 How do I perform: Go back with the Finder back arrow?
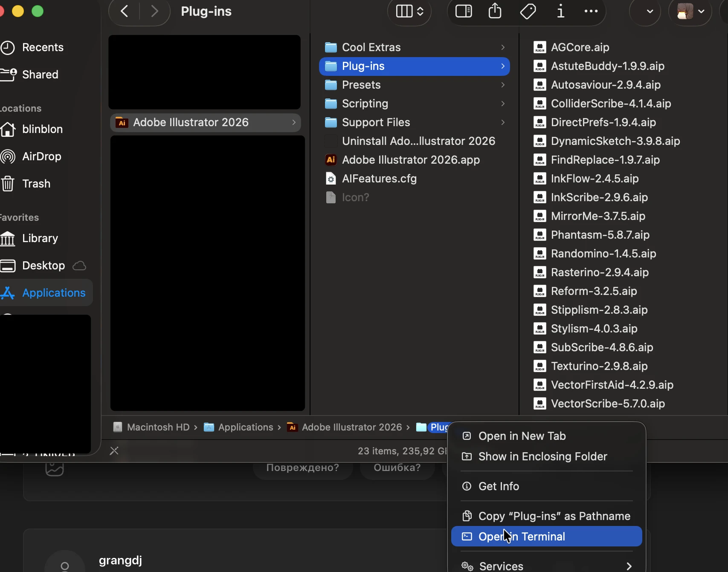pyautogui.click(x=125, y=12)
